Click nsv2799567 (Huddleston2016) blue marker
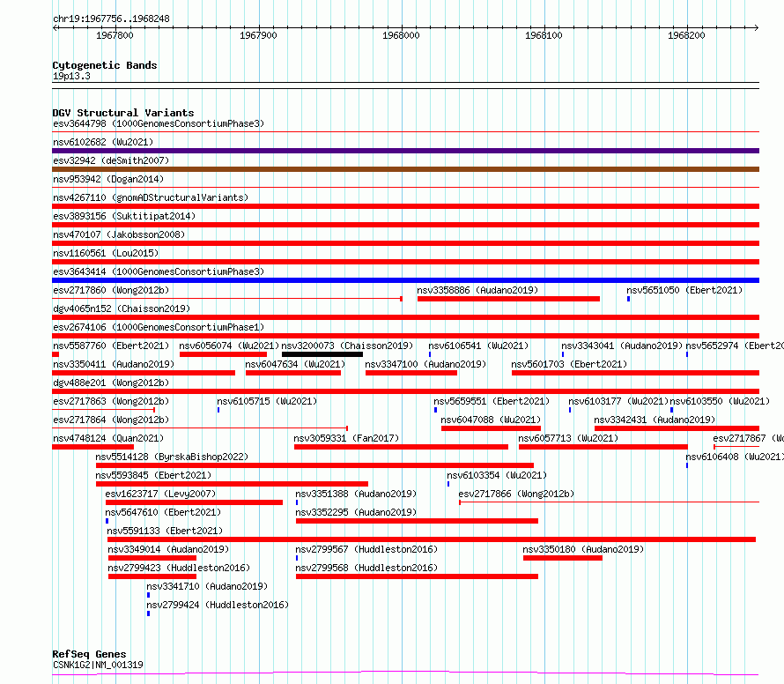 click(297, 558)
